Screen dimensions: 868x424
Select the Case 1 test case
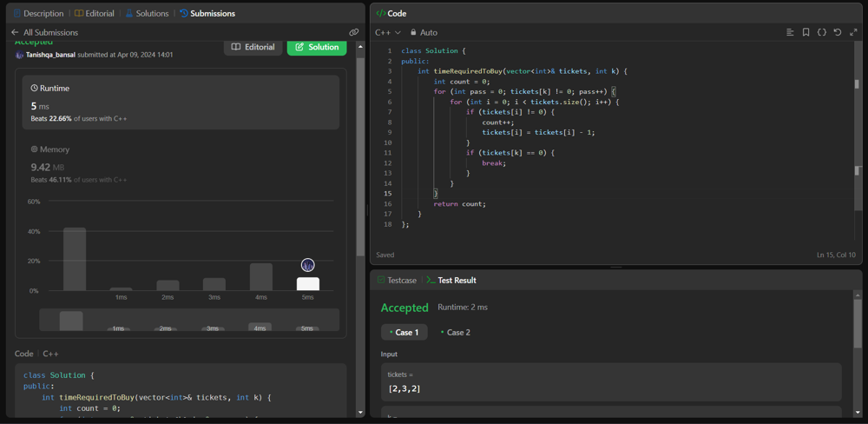point(404,333)
